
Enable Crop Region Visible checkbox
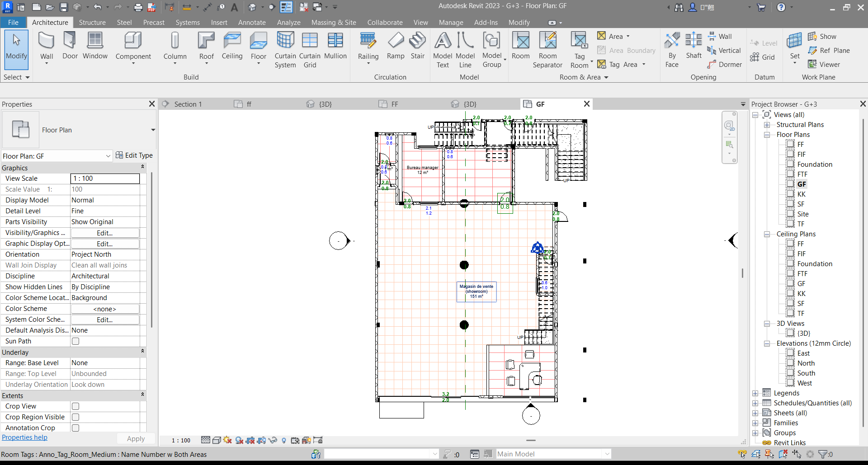tap(75, 417)
